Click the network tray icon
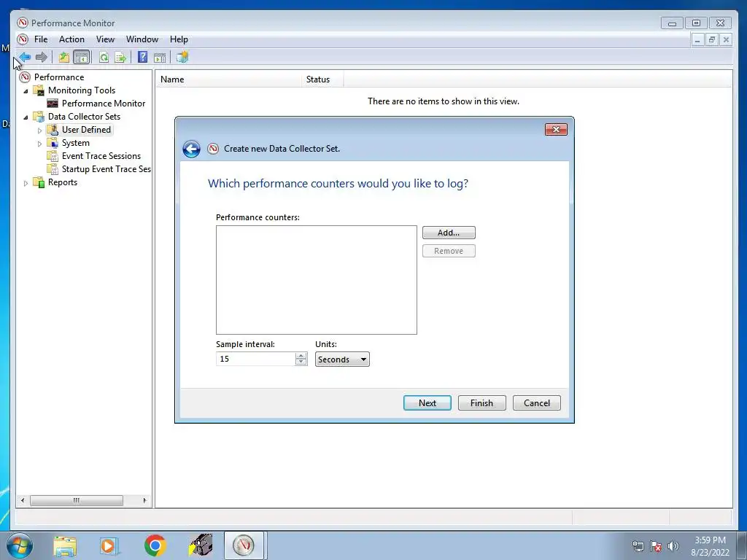The width and height of the screenshot is (747, 560). 638,546
